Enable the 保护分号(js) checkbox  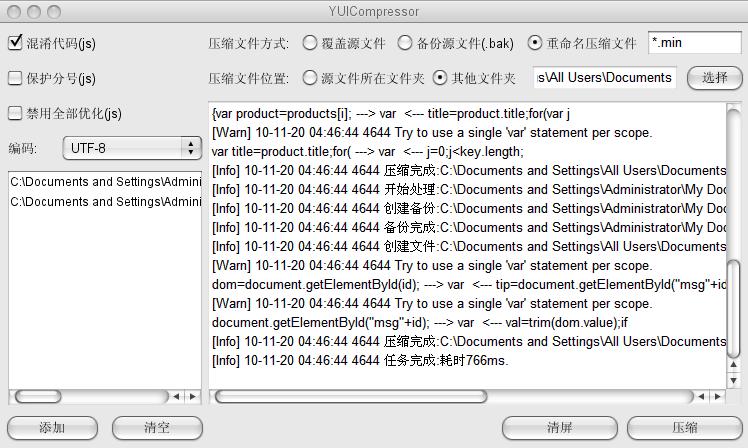click(x=15, y=78)
